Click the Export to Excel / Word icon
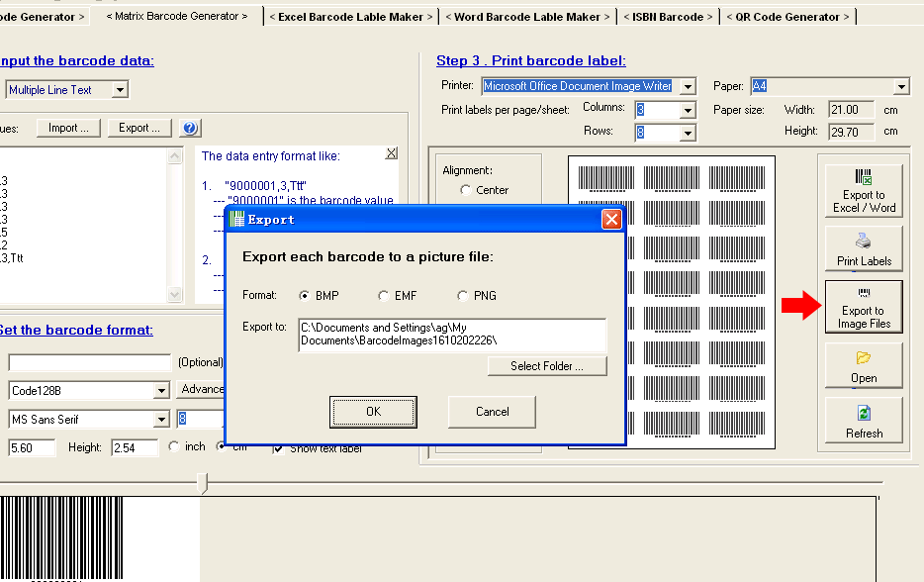The height and width of the screenshot is (582, 924). (862, 189)
